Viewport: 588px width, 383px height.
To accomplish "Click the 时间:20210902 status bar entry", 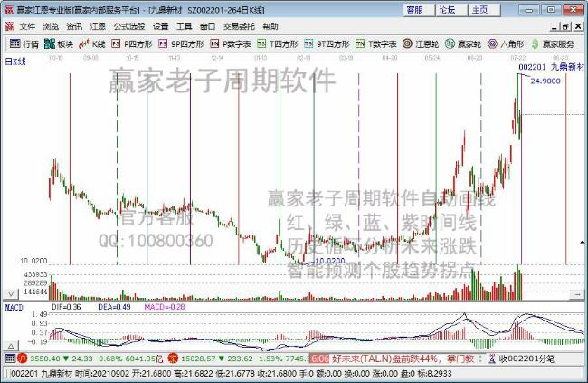I will tap(102, 374).
